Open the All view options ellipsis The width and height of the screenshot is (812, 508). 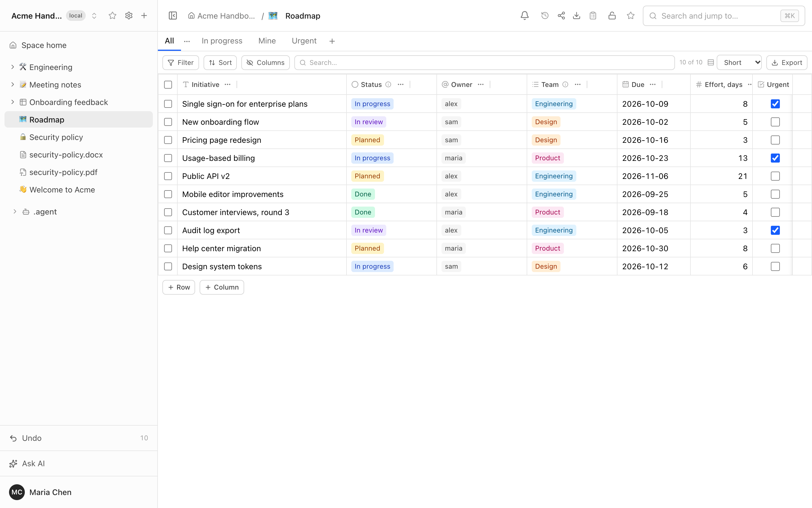coord(187,41)
